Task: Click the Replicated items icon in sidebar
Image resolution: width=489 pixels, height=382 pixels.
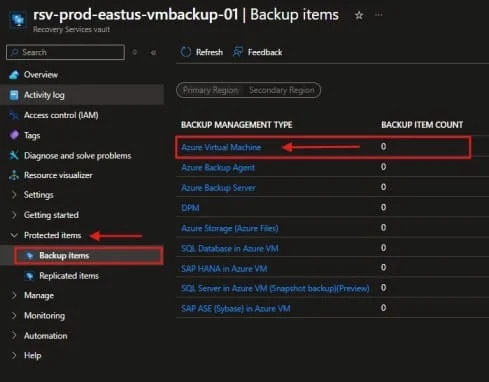Action: 29,276
